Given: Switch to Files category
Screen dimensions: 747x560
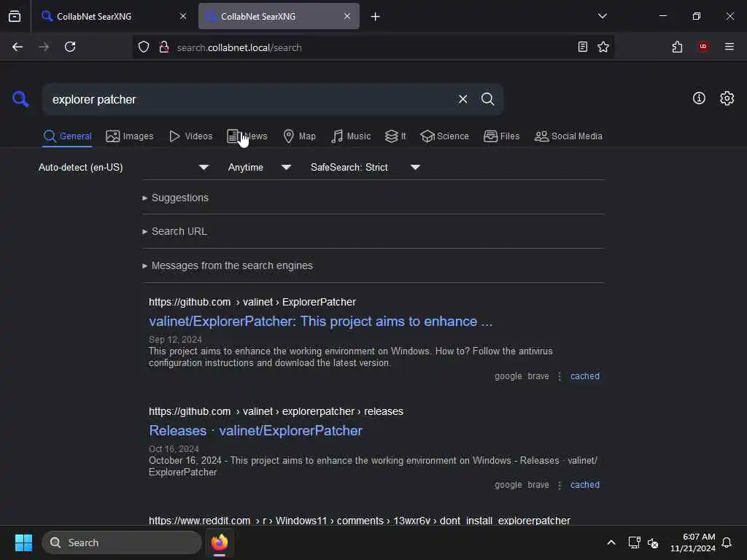Looking at the screenshot, I should pyautogui.click(x=501, y=136).
